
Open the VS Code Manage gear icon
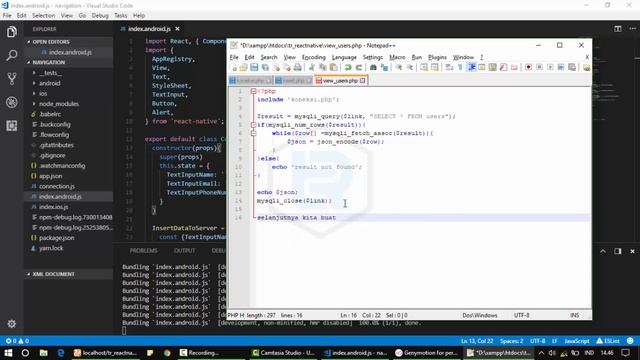click(x=11, y=324)
